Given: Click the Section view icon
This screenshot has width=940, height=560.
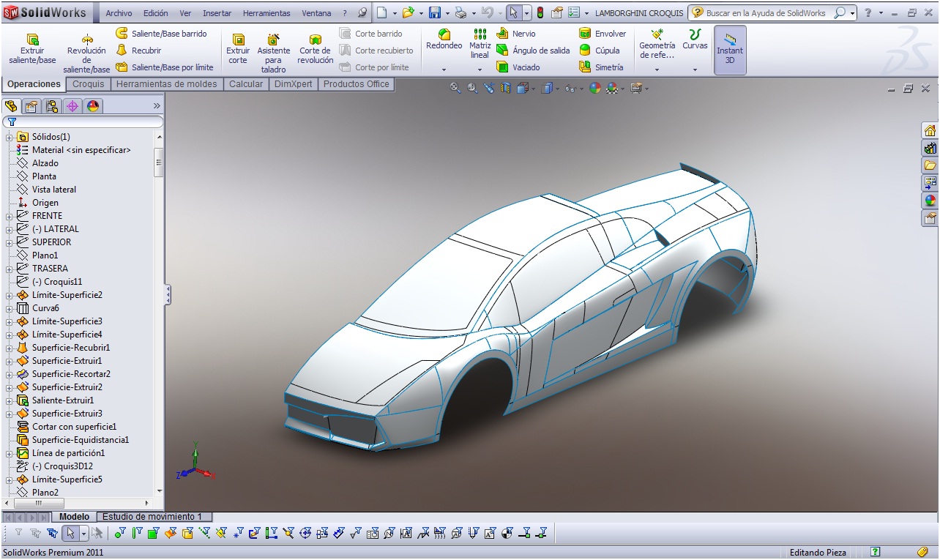Looking at the screenshot, I should pos(505,88).
